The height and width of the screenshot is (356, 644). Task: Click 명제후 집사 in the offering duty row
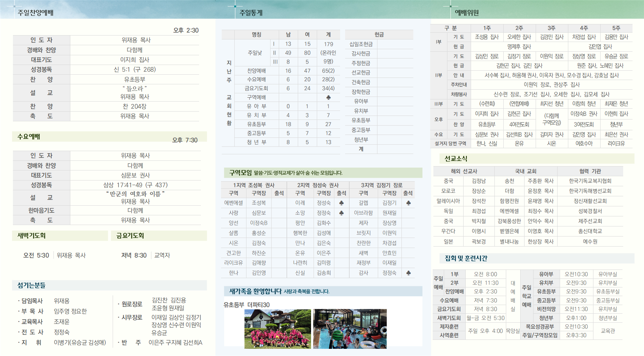point(519,47)
